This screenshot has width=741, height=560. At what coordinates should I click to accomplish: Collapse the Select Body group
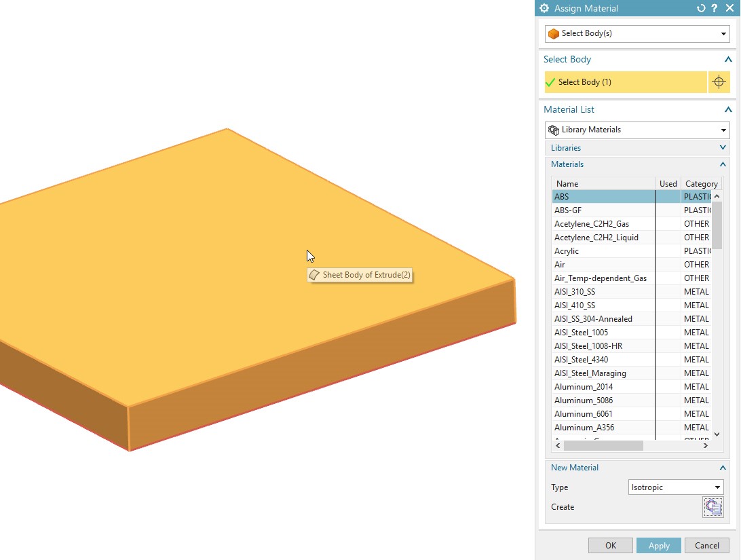click(x=728, y=59)
